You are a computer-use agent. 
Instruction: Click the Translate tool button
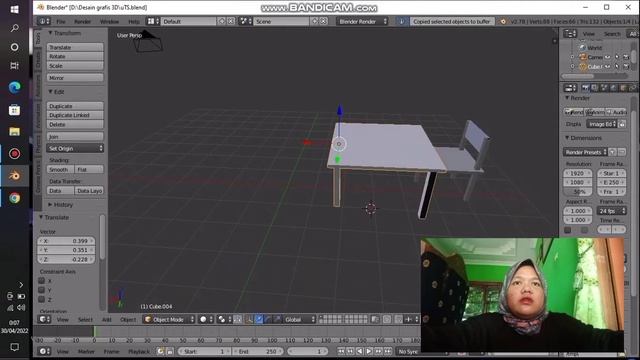point(75,47)
